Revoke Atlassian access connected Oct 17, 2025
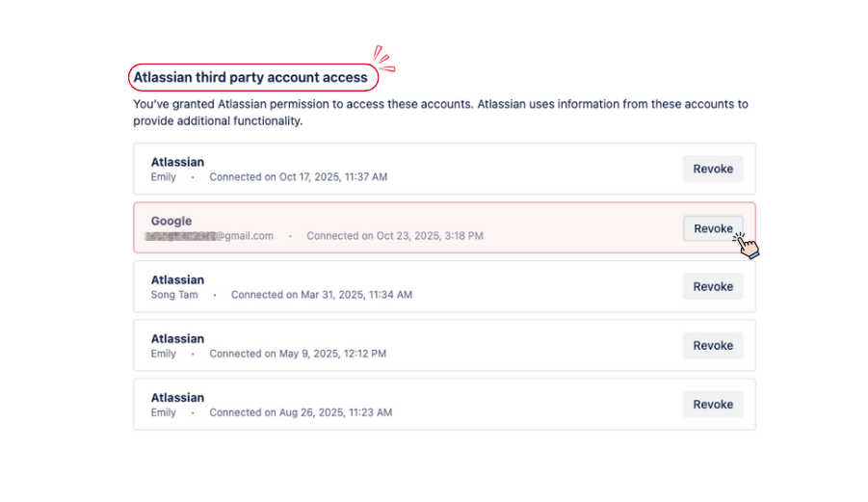 pyautogui.click(x=713, y=169)
